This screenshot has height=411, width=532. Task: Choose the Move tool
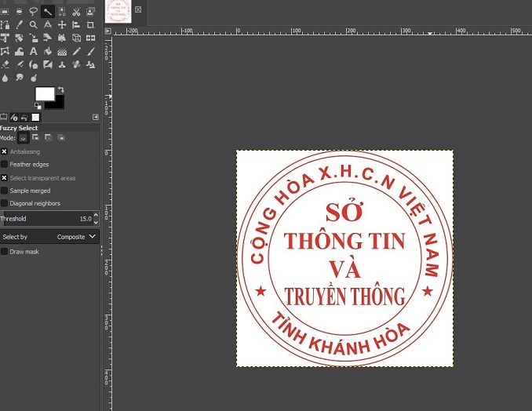coord(62,24)
